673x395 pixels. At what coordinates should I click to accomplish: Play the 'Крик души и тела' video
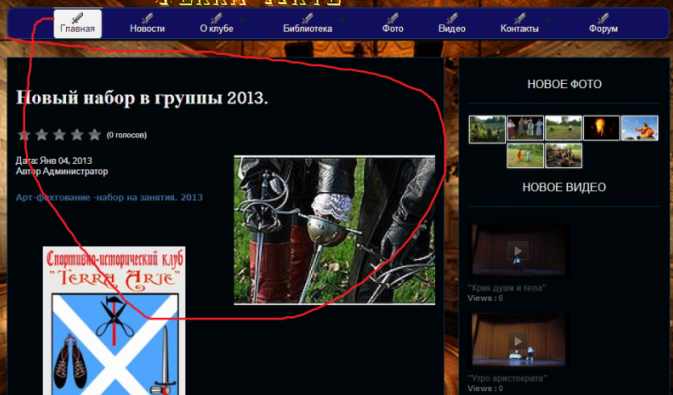coord(518,250)
